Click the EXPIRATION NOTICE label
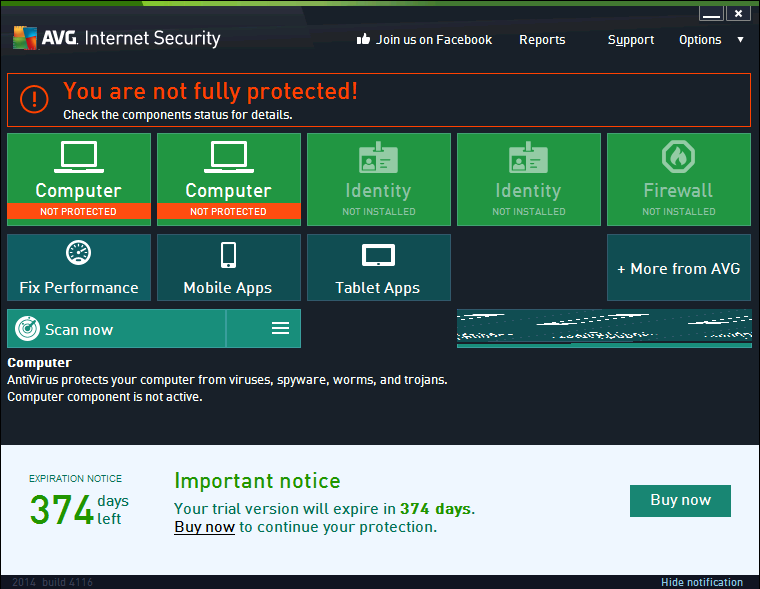The image size is (760, 589). pyautogui.click(x=75, y=478)
